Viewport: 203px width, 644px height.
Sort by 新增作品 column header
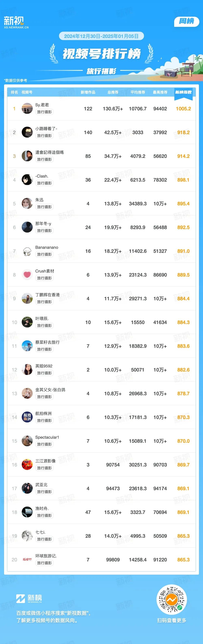pyautogui.click(x=88, y=92)
